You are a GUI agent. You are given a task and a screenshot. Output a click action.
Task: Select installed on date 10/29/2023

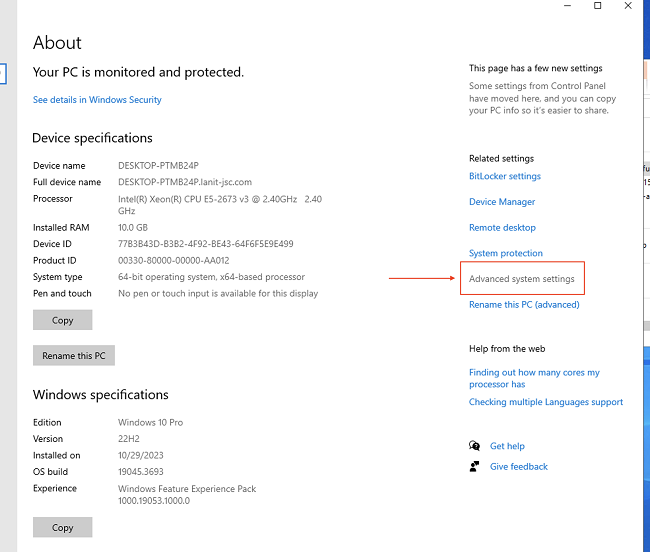(x=141, y=455)
